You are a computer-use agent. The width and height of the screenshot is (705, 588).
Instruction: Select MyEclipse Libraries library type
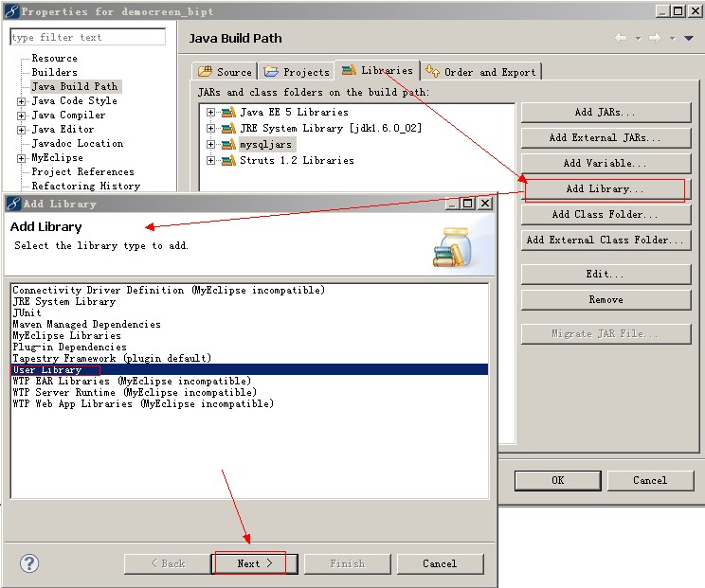point(249,335)
